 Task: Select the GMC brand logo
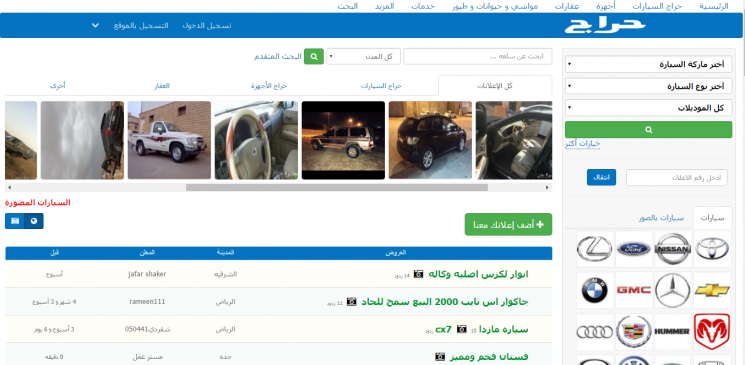point(633,290)
